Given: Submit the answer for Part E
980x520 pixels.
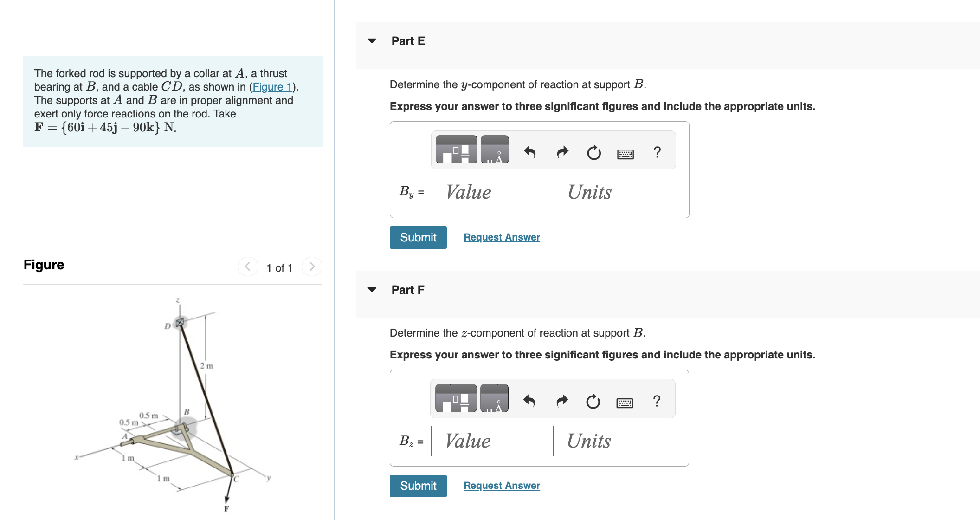Looking at the screenshot, I should click(x=417, y=237).
